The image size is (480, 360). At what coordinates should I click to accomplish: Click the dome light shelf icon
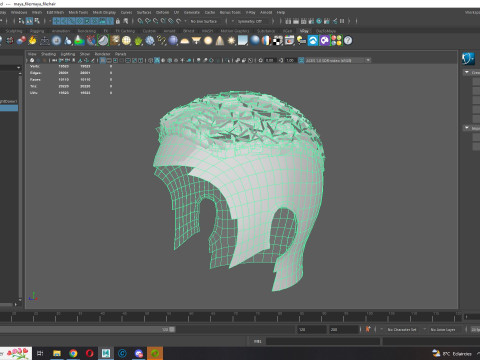185,41
